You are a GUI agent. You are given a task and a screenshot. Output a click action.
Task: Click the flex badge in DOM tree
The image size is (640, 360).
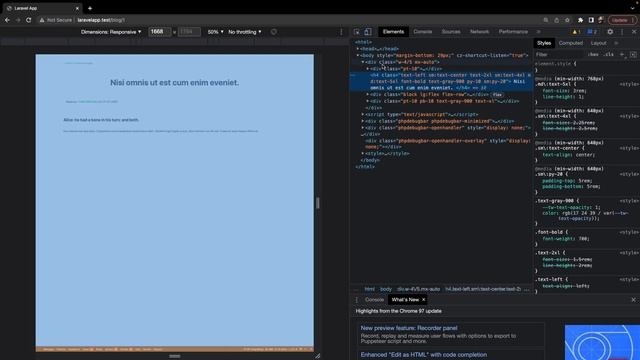[x=497, y=95]
